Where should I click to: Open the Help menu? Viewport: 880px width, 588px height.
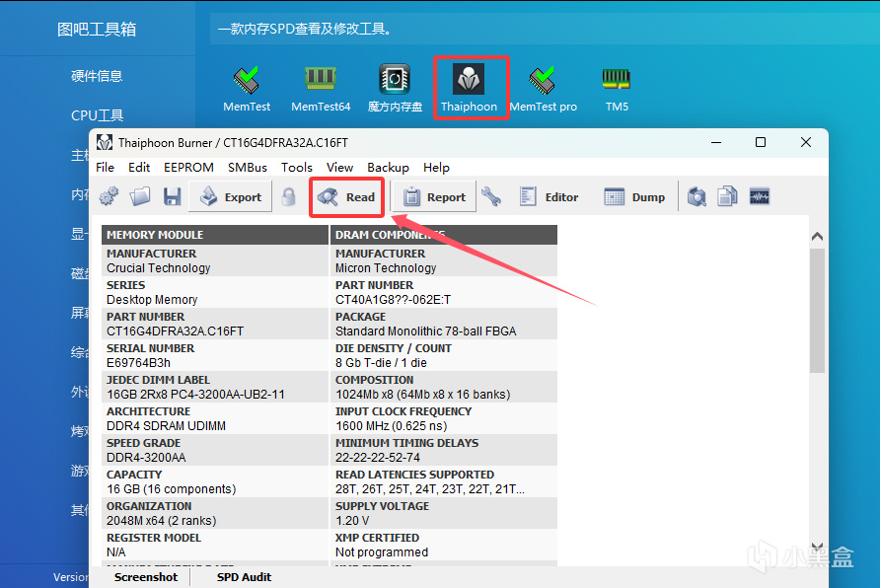436,167
